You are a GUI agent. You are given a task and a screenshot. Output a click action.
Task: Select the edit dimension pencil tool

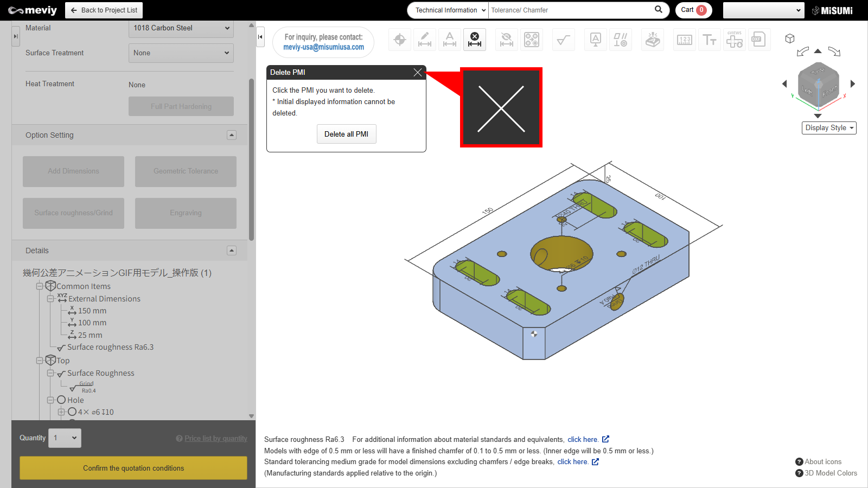pyautogui.click(x=425, y=40)
